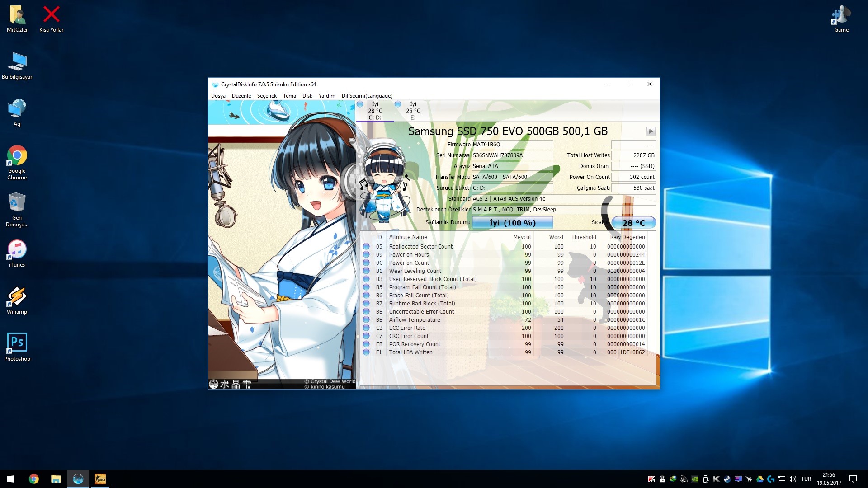This screenshot has height=488, width=868.
Task: Select the Geri Dönüşüm recycle bin icon
Action: pyautogui.click(x=17, y=210)
